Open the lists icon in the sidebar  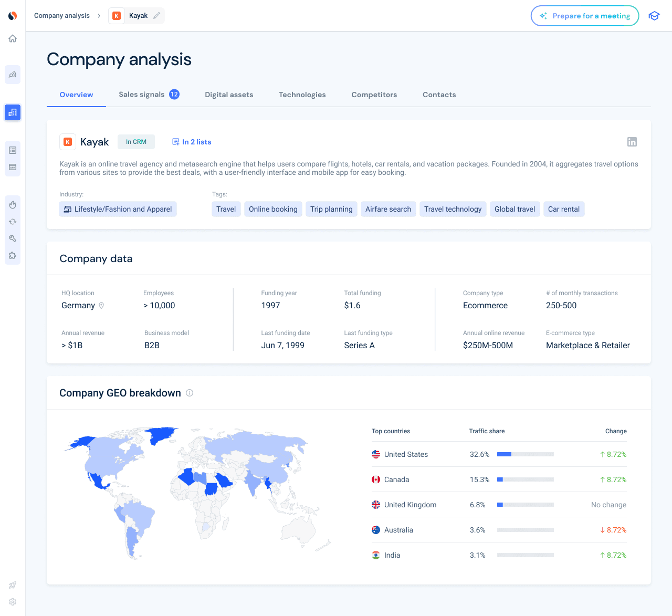click(12, 150)
